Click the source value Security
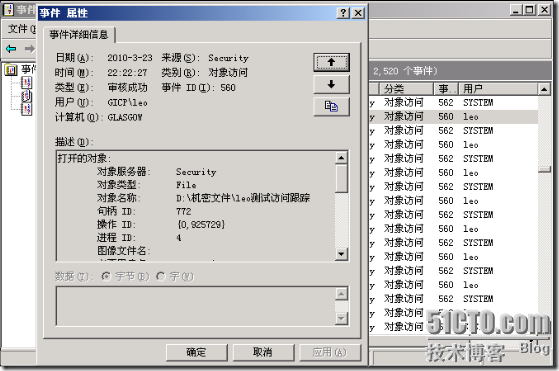 pyautogui.click(x=228, y=58)
